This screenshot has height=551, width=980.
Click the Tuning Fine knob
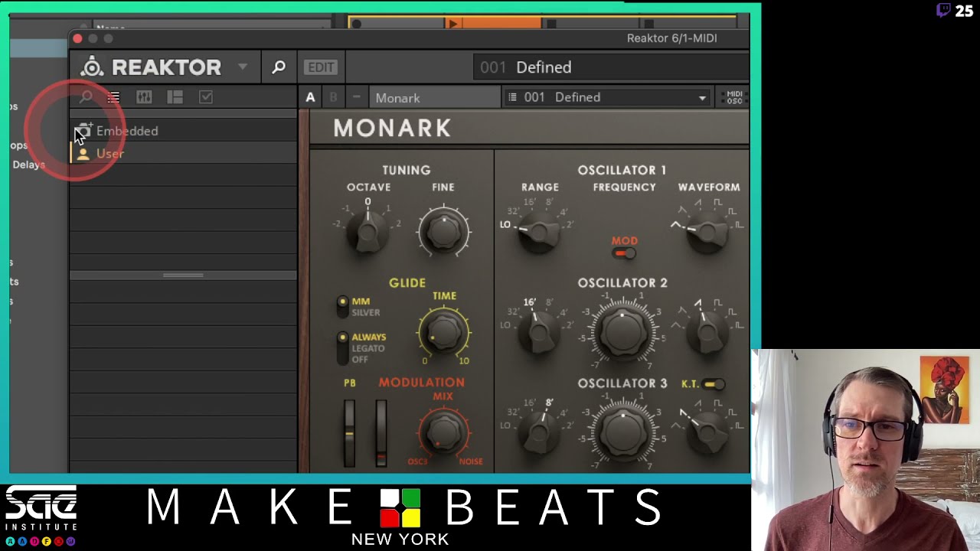tap(444, 230)
